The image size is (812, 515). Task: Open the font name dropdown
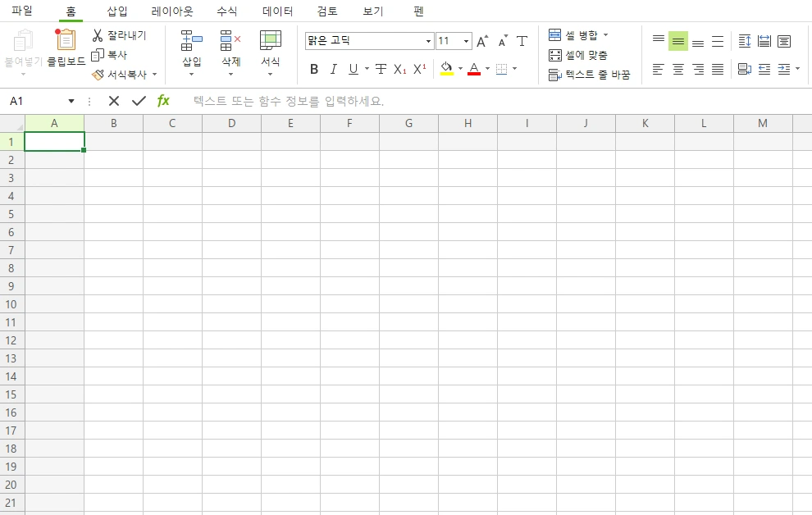[428, 40]
